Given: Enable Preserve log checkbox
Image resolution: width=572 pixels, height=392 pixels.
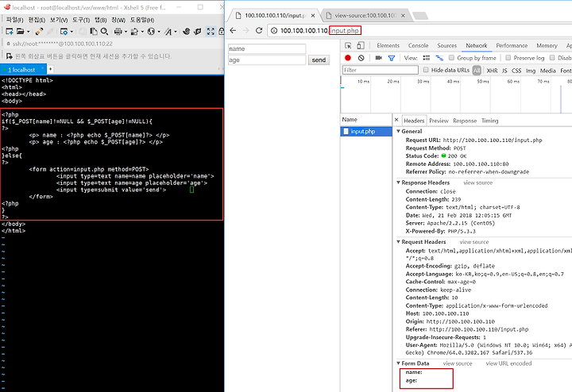Looking at the screenshot, I should click(508, 58).
